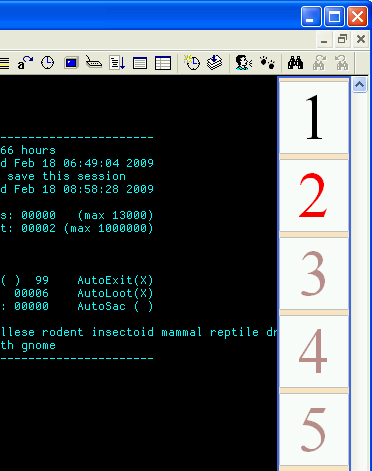Click the list with down arrow icon
This screenshot has width=372, height=471.
click(117, 63)
